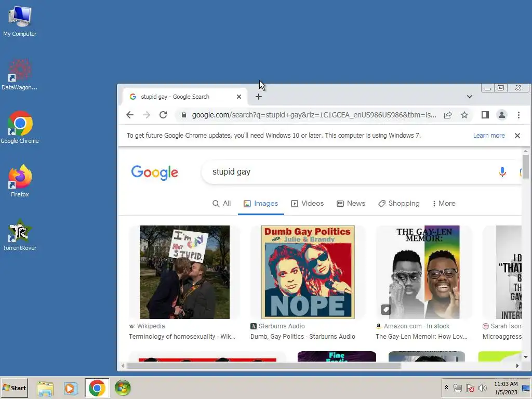Switch to the All results tab

221,204
